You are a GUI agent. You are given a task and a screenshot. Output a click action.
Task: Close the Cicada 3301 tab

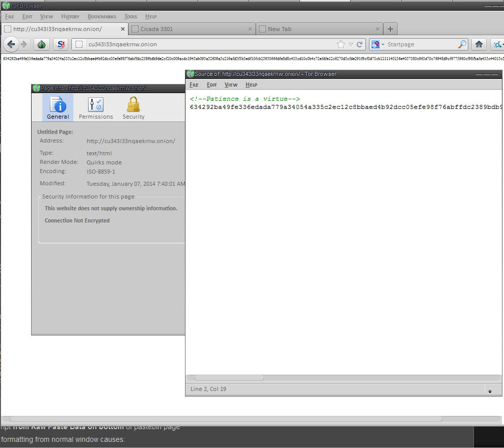[250, 29]
